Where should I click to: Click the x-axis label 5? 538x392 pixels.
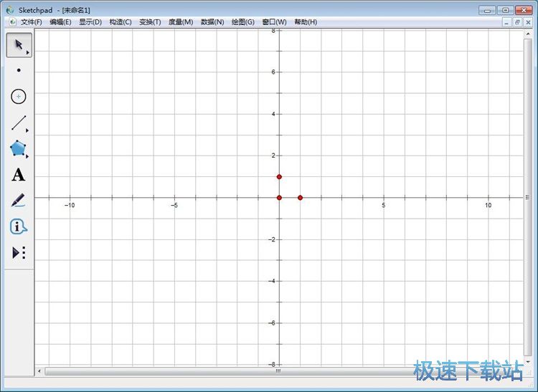pos(384,205)
